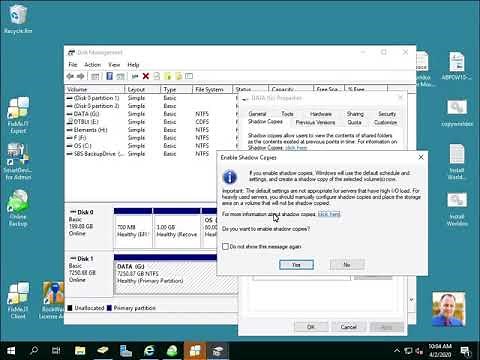Screen dimensions: 480x360
Task: Switch to the General tab
Action: 257,114
